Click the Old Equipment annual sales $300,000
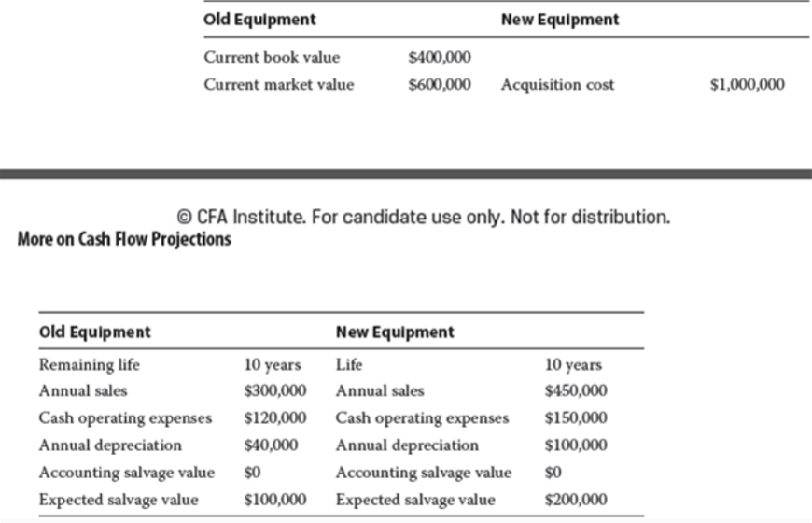The width and height of the screenshot is (812, 523). [x=274, y=391]
